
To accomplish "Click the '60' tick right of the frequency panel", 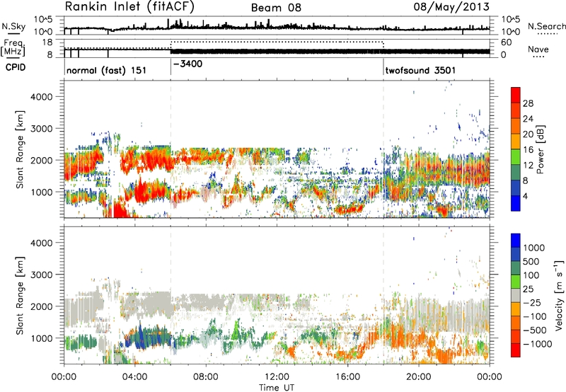I will 507,42.
